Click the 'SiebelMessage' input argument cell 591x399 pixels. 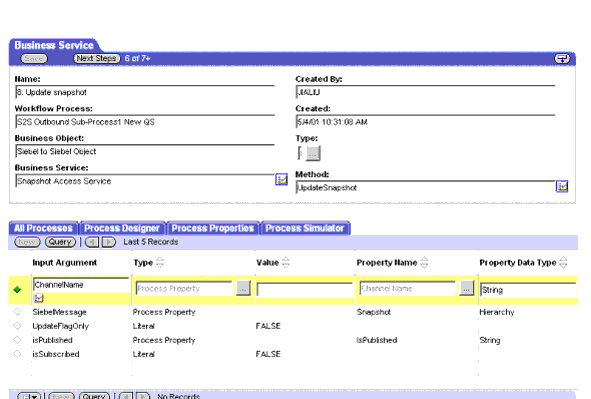(x=59, y=312)
